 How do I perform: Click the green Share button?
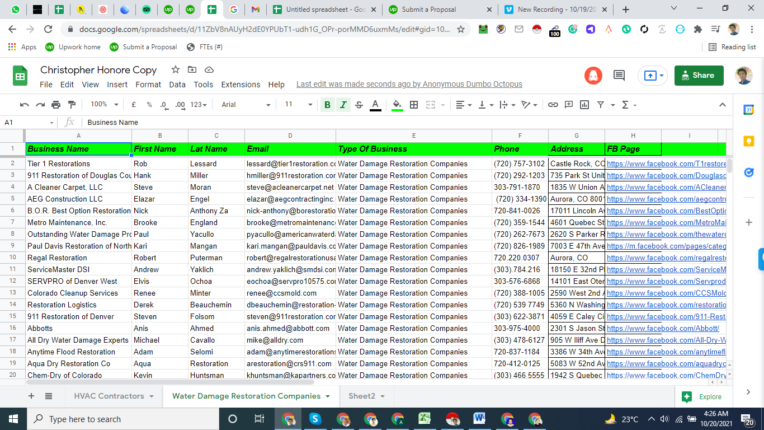point(699,75)
